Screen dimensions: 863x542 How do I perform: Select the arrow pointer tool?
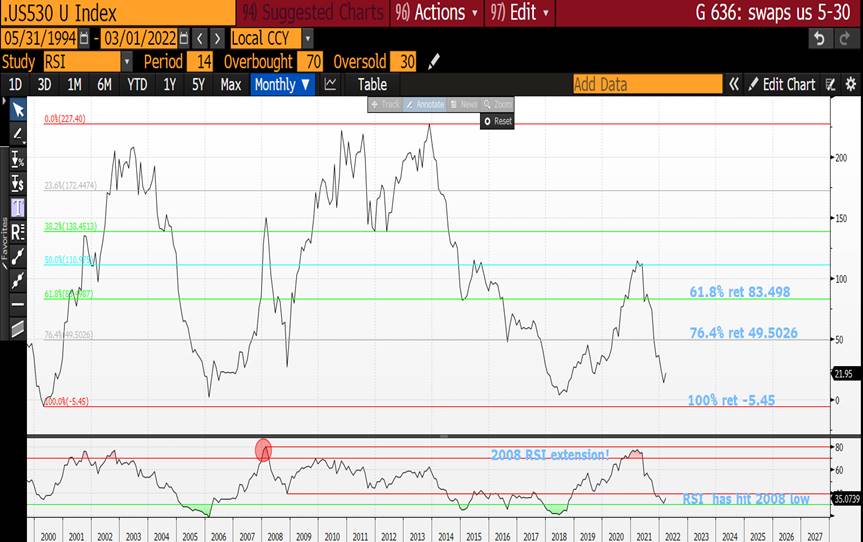[x=17, y=109]
